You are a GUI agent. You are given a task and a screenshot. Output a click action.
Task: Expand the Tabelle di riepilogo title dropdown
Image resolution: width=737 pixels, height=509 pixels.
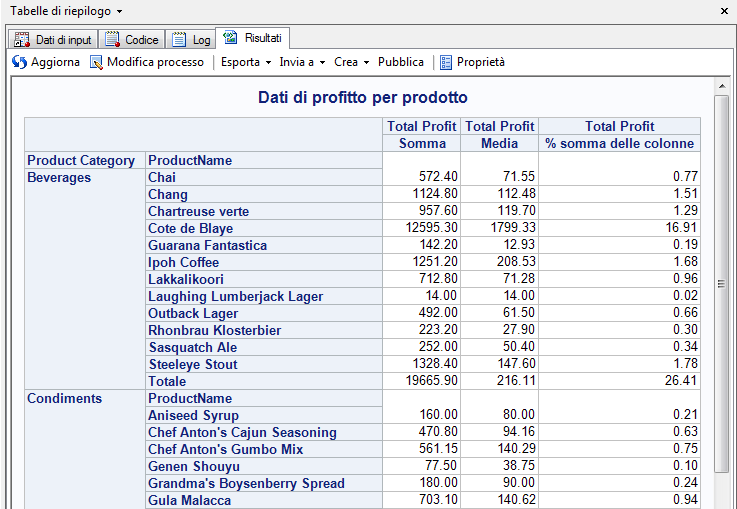point(120,11)
